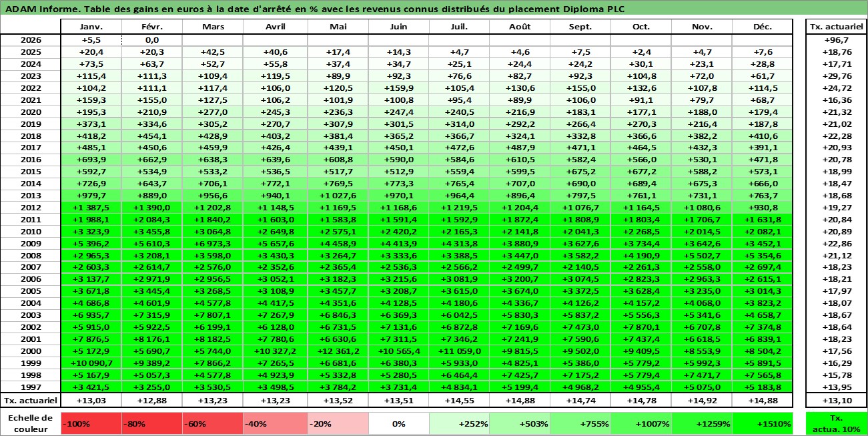This screenshot has height=436, width=868.
Task: Select the +1510% bright green swatch
Action: point(763,423)
